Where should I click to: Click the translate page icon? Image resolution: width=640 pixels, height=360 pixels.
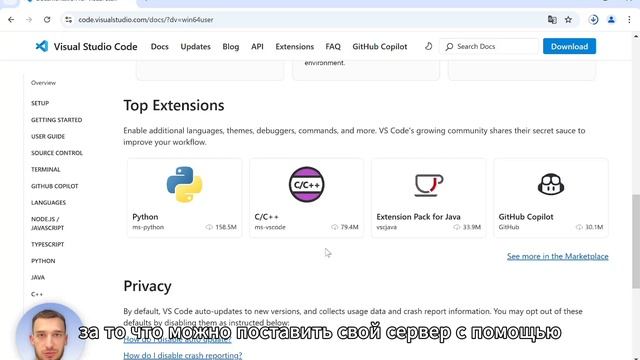pos(552,20)
